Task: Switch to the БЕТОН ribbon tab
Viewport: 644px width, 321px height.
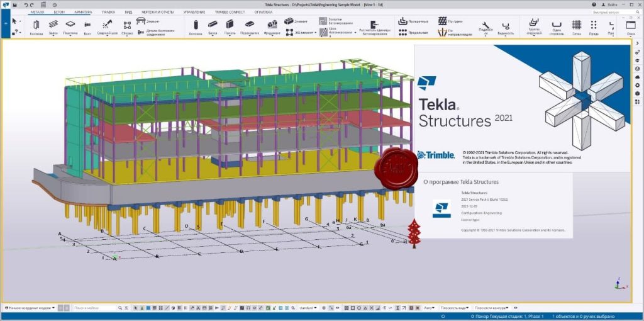Action: [58, 12]
